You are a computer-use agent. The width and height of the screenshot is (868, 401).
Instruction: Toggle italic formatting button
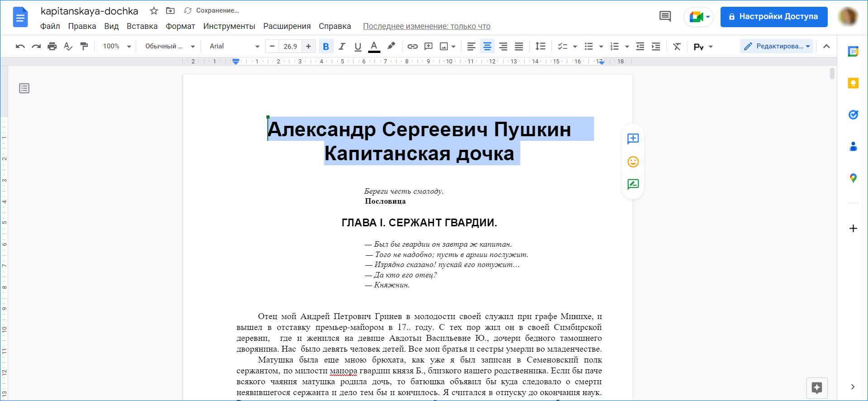(342, 46)
